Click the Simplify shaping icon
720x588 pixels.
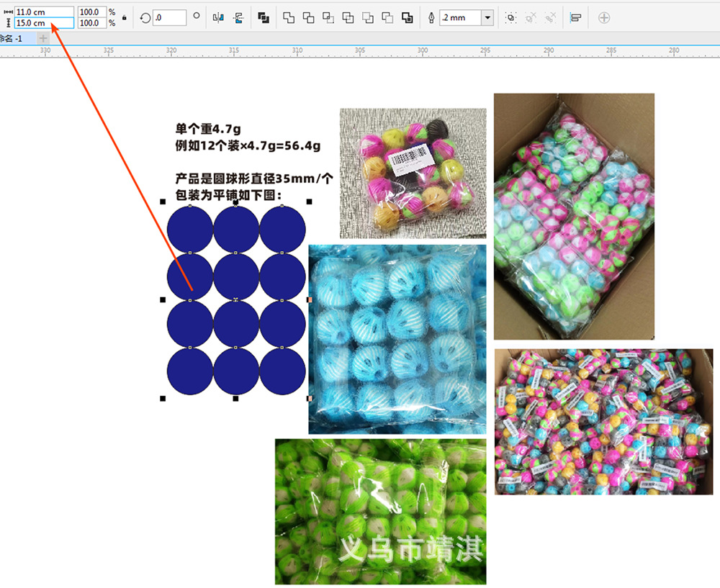click(x=348, y=17)
